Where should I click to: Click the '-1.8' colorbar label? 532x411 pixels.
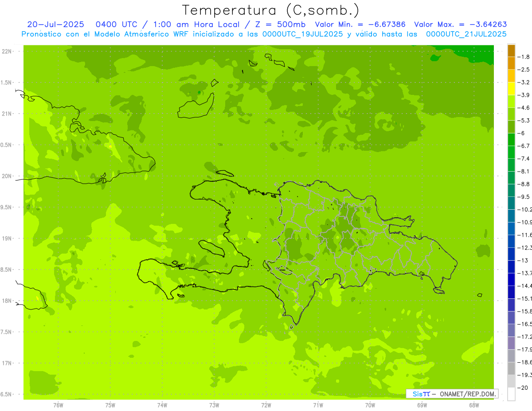(524, 57)
